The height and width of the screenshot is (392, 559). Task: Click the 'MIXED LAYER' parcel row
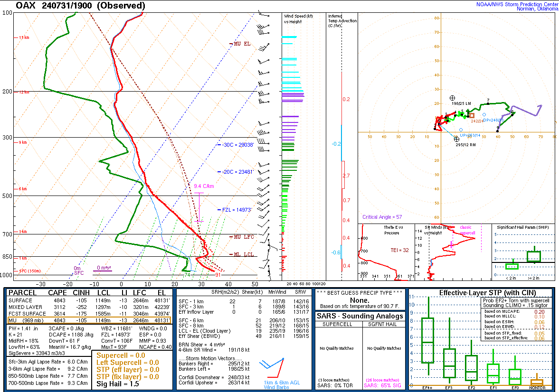click(89, 307)
